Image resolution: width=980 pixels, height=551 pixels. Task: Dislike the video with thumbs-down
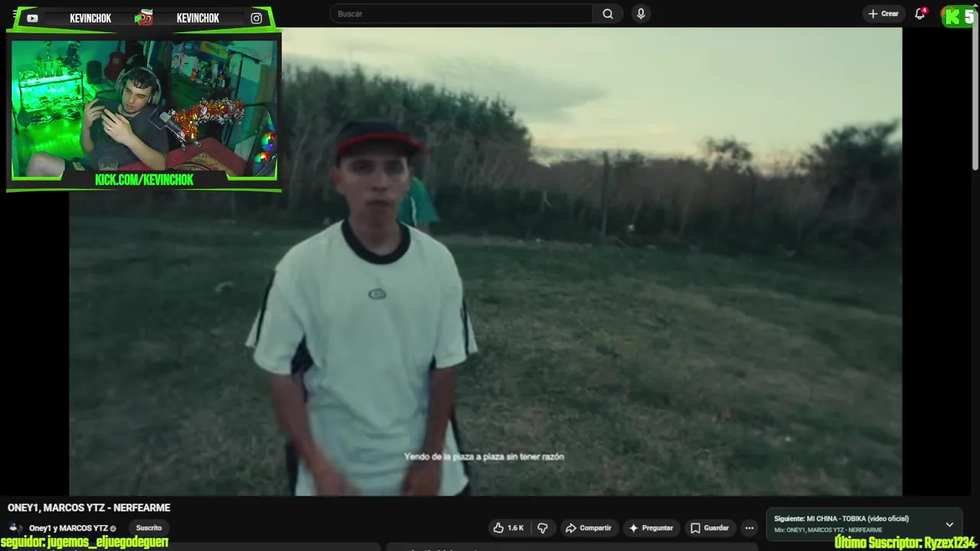[543, 528]
